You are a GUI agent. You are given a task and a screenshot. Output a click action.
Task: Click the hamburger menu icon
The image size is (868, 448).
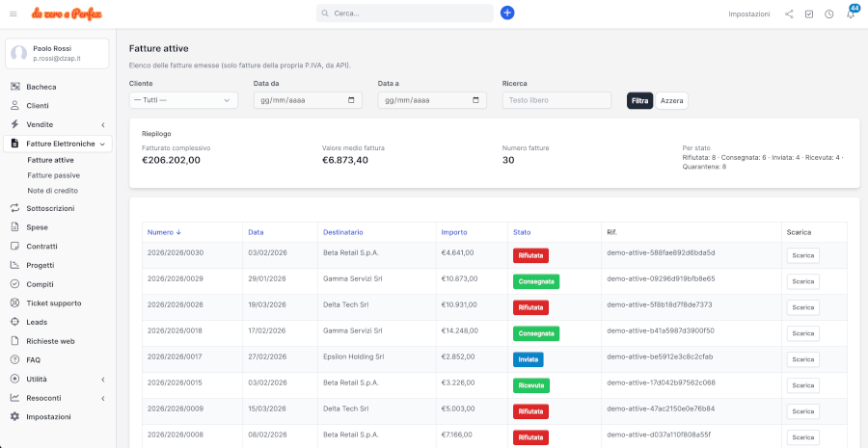pos(14,13)
